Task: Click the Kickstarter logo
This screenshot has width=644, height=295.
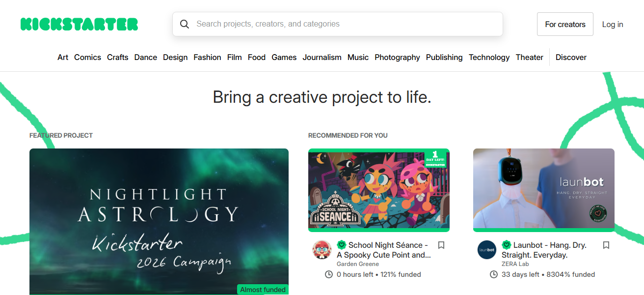Action: pyautogui.click(x=79, y=24)
